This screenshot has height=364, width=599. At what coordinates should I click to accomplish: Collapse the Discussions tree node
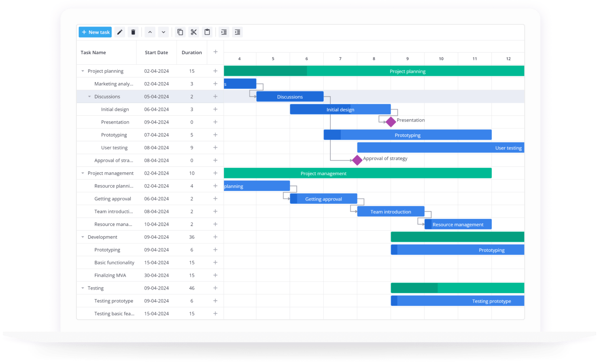click(x=89, y=97)
